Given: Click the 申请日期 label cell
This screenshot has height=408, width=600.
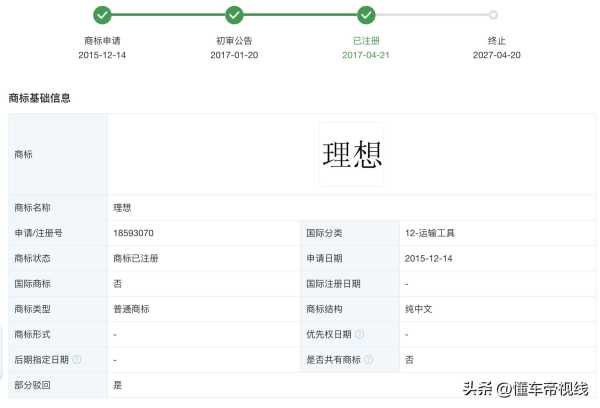Looking at the screenshot, I should point(350,258).
